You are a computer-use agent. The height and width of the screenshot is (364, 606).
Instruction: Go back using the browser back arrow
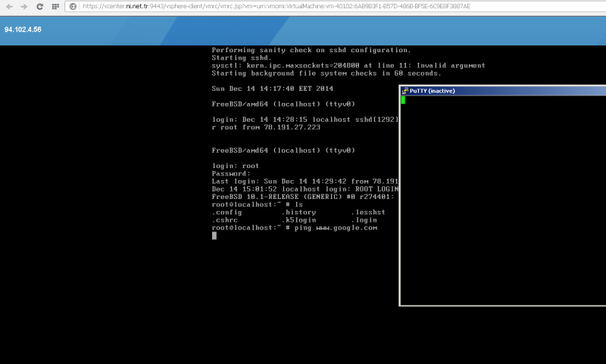pos(9,7)
